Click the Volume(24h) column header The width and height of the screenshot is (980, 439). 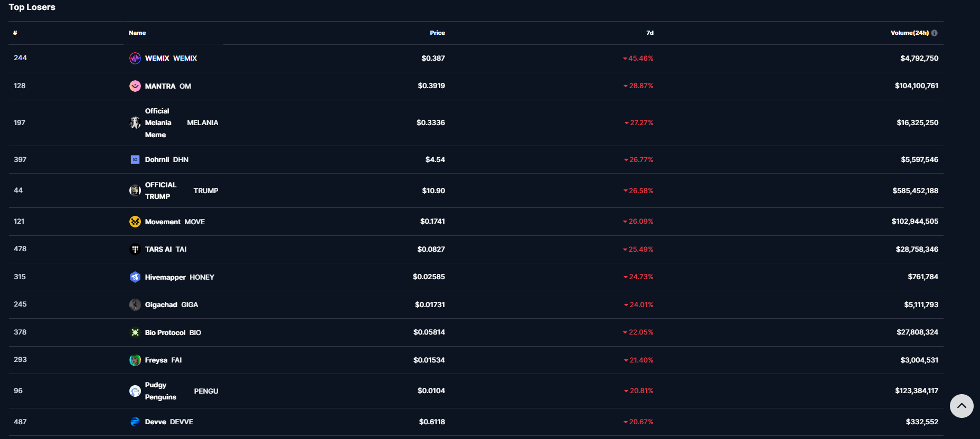coord(909,33)
